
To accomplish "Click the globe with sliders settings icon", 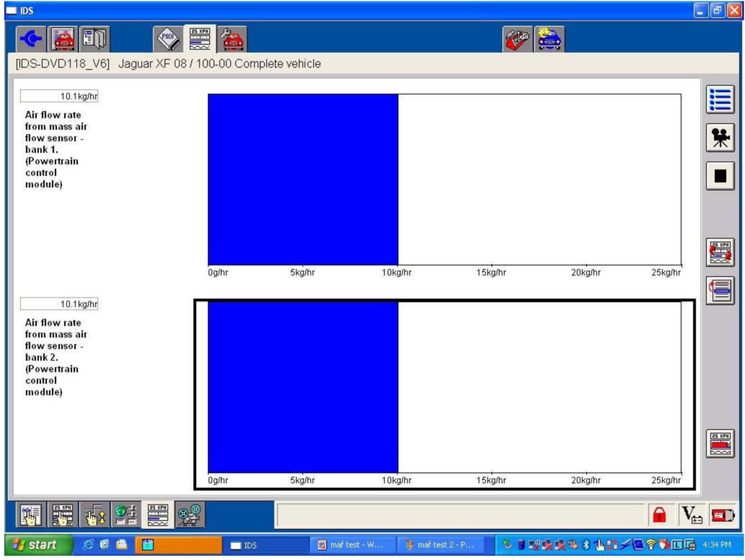I will (x=126, y=515).
